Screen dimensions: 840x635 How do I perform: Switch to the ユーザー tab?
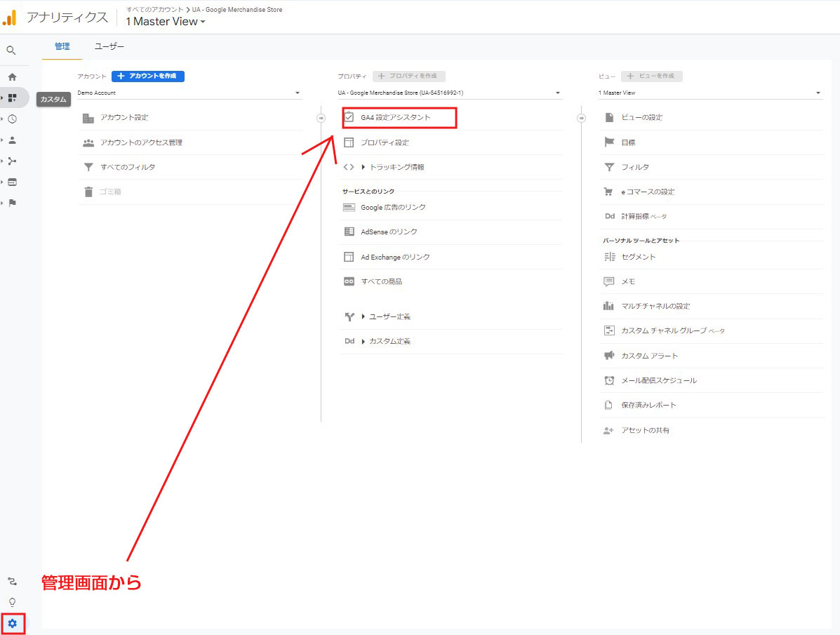109,46
